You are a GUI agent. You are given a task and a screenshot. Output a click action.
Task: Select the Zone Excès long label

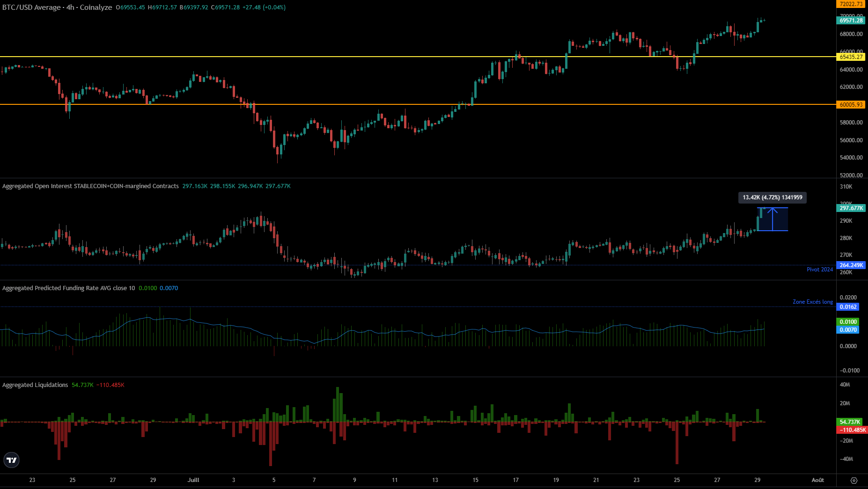coord(812,302)
